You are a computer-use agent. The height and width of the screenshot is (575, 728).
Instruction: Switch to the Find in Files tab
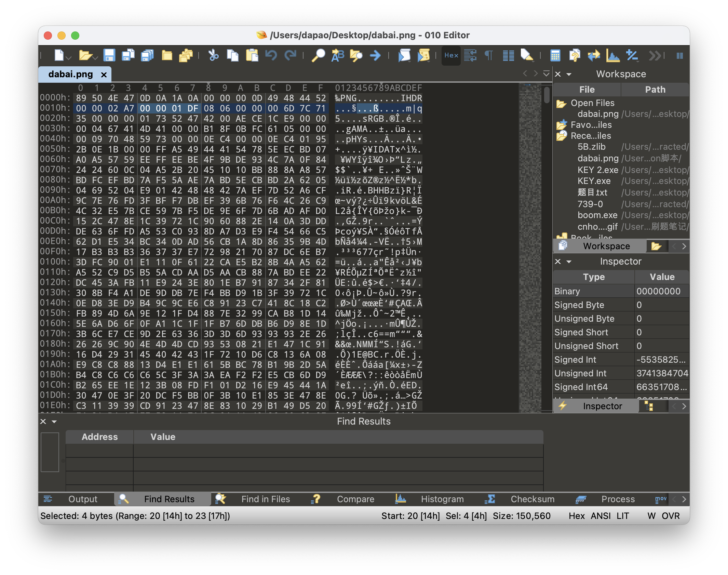[266, 499]
